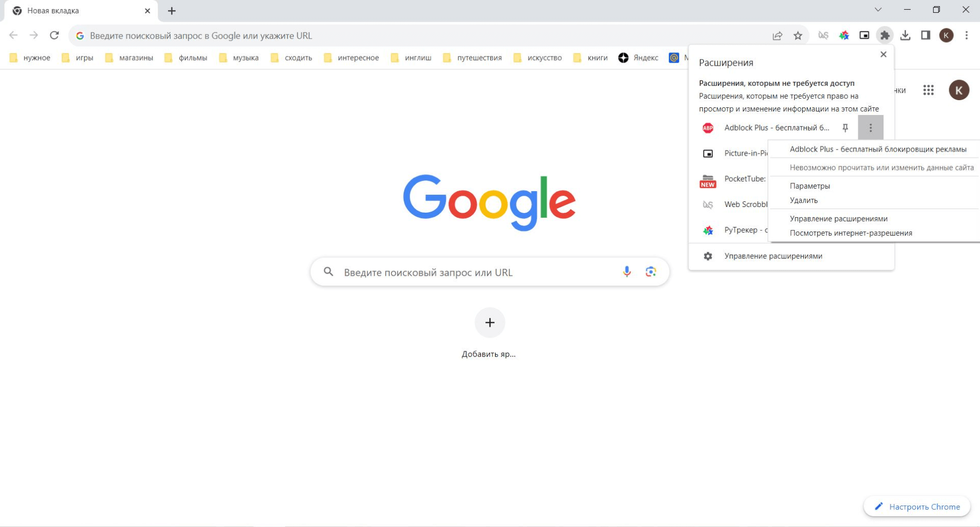This screenshot has width=980, height=527.
Task: Click Настроить Chrome button
Action: (917, 506)
